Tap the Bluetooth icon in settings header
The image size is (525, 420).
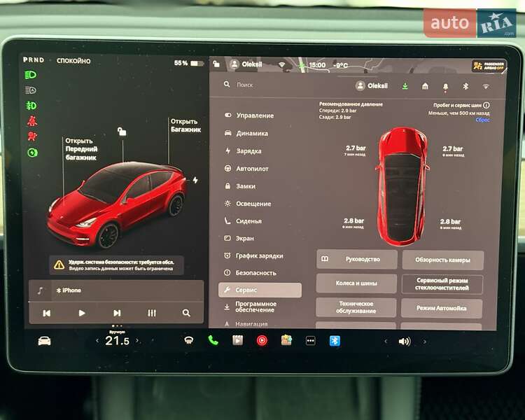pos(465,86)
